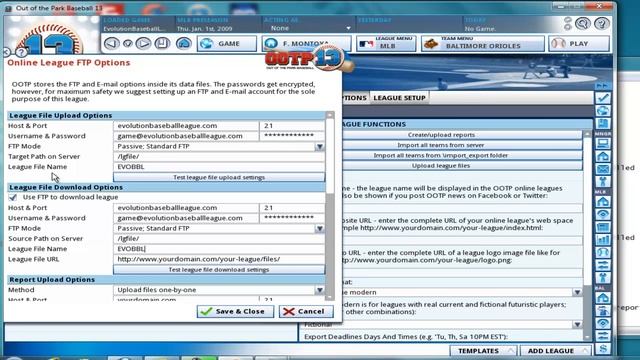Click Save & Close button
The height and width of the screenshot is (360, 640).
[235, 311]
